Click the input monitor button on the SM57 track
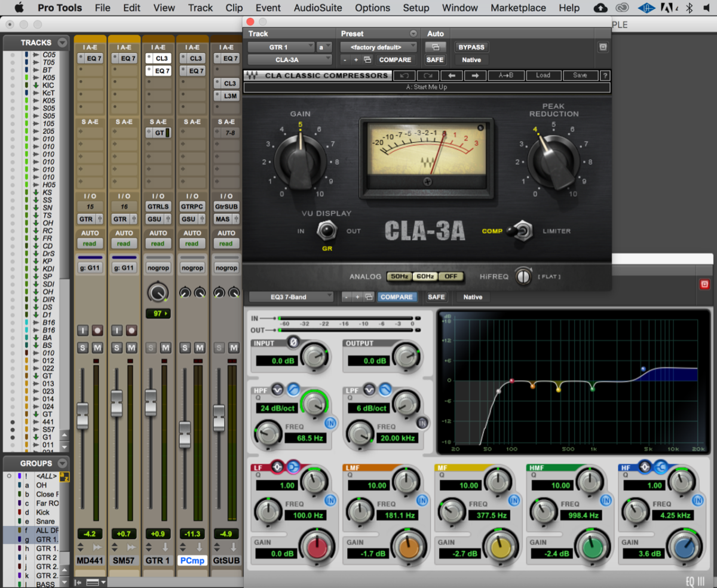Screen dimensions: 717x588 (117, 330)
